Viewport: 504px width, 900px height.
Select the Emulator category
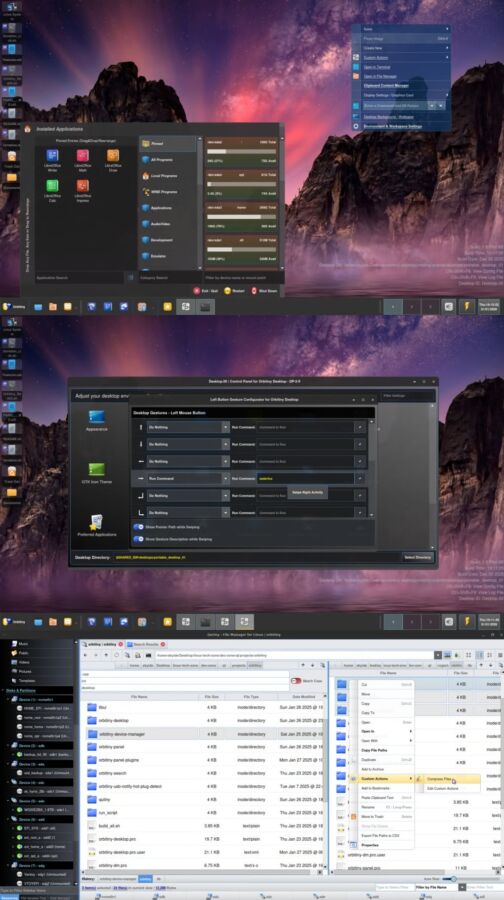[168, 256]
